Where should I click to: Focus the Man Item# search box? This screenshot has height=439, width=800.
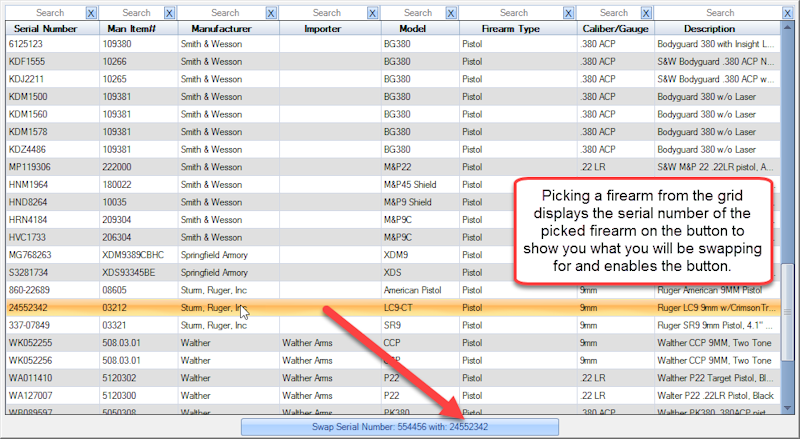click(x=132, y=13)
